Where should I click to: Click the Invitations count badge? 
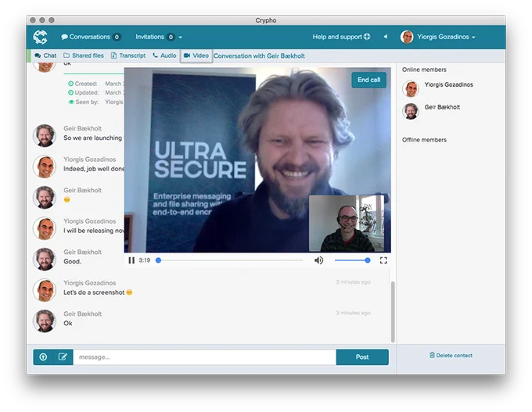171,37
